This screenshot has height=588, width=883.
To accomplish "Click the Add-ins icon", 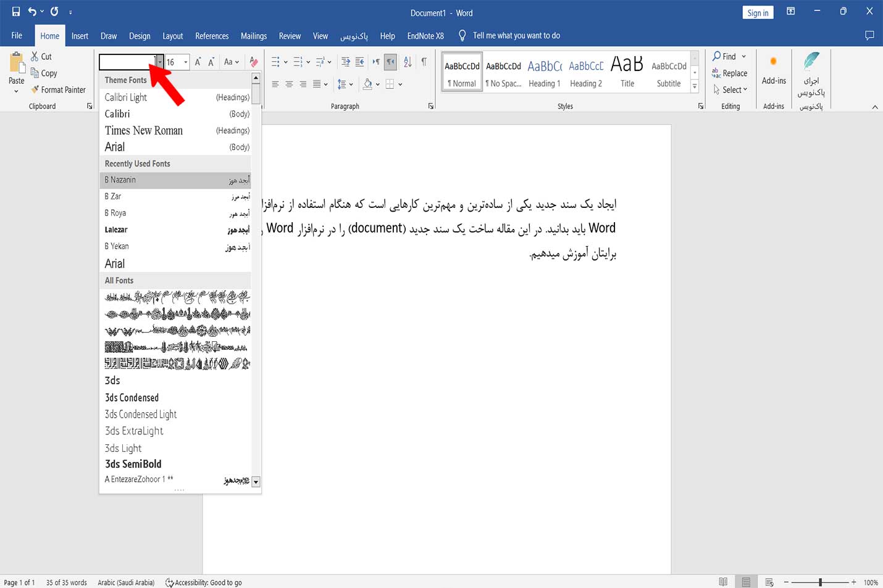I will point(773,62).
